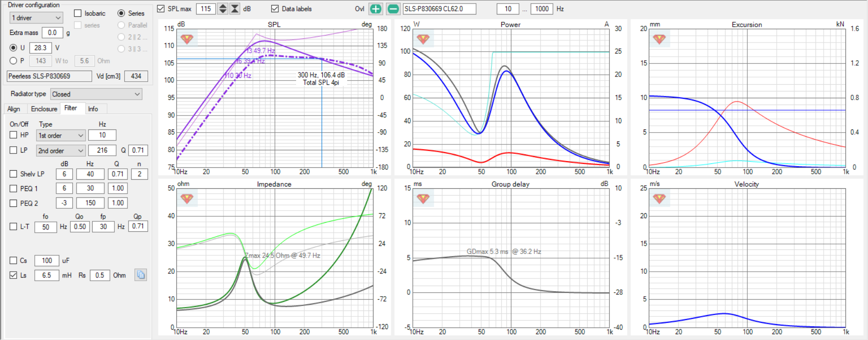Click the copy icon next to Rs
The width and height of the screenshot is (868, 340).
pos(141,275)
